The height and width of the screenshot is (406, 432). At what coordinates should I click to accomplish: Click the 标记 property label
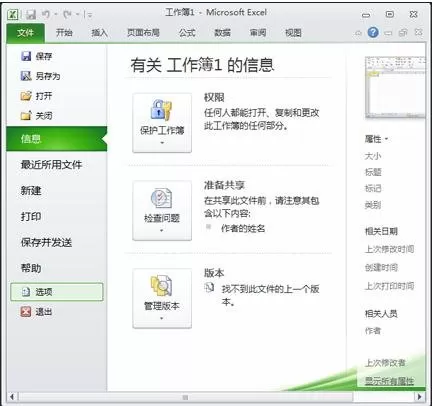tap(373, 189)
